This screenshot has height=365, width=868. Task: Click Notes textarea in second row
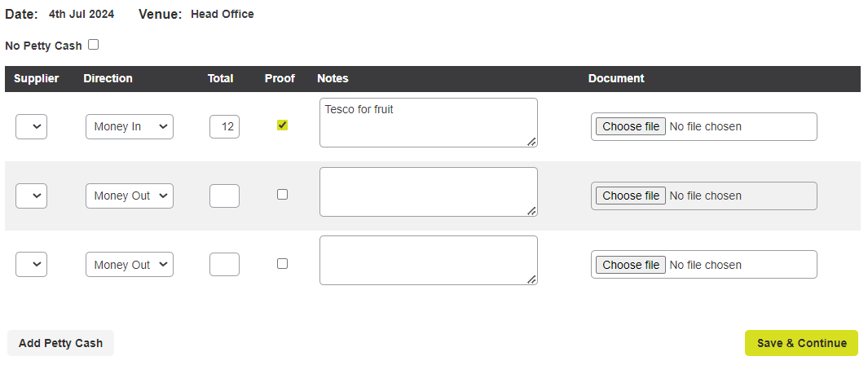pyautogui.click(x=428, y=192)
